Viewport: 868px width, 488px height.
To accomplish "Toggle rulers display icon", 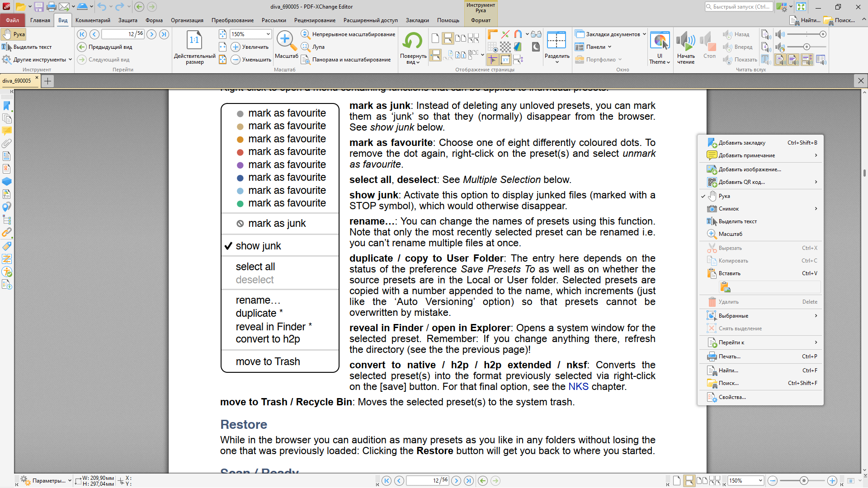I will coord(493,34).
